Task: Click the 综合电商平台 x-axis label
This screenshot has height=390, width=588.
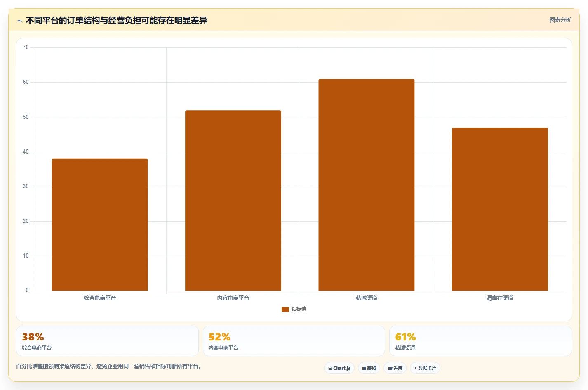Action: pyautogui.click(x=100, y=298)
